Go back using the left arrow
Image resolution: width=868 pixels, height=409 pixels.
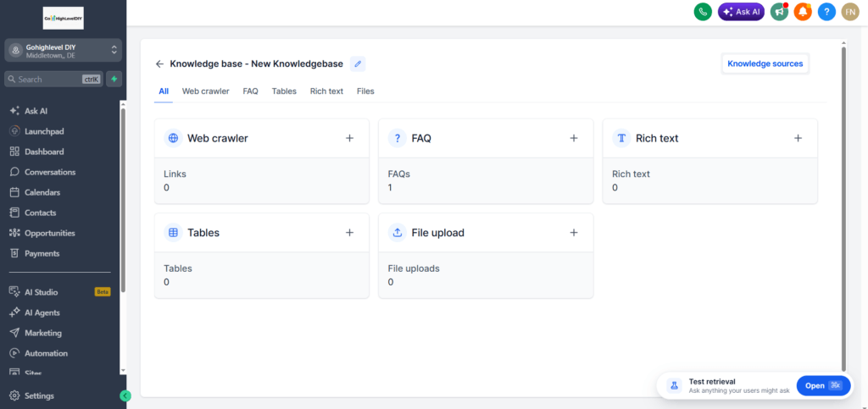click(159, 64)
